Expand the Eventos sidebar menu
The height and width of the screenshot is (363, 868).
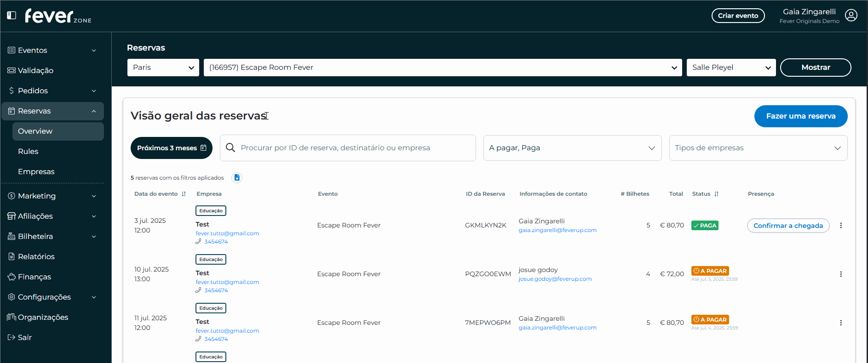[x=94, y=51]
